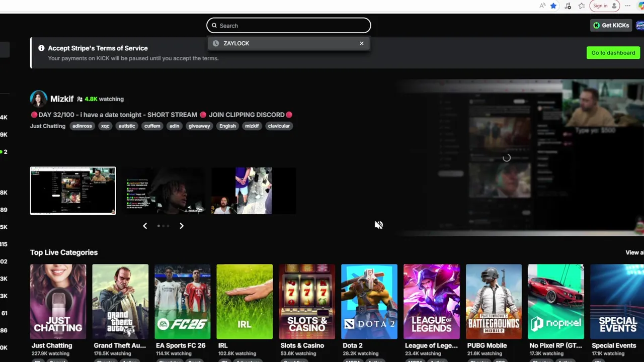
Task: Open the featured stream video preview
Action: click(518, 157)
